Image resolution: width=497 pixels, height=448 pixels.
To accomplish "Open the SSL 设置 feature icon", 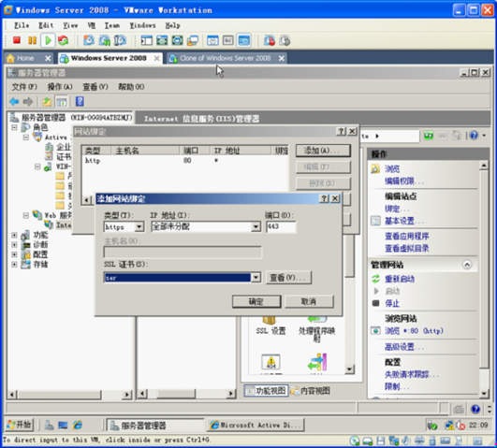I will click(270, 325).
